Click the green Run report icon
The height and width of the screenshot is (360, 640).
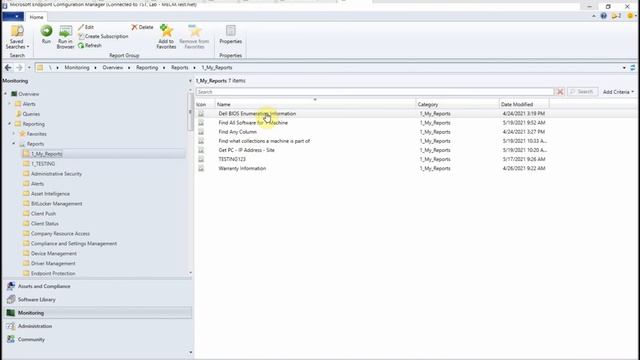tap(46, 31)
